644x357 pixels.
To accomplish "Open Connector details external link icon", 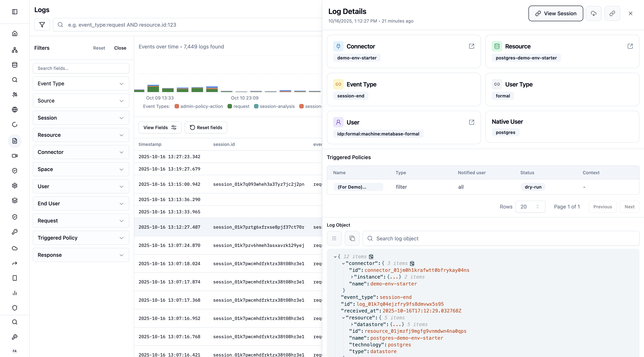I will [x=471, y=46].
